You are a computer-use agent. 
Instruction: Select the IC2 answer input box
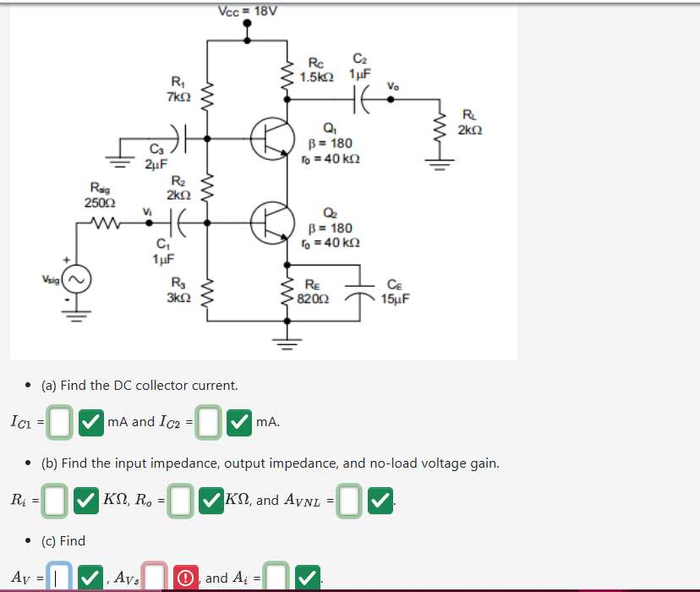[208, 421]
